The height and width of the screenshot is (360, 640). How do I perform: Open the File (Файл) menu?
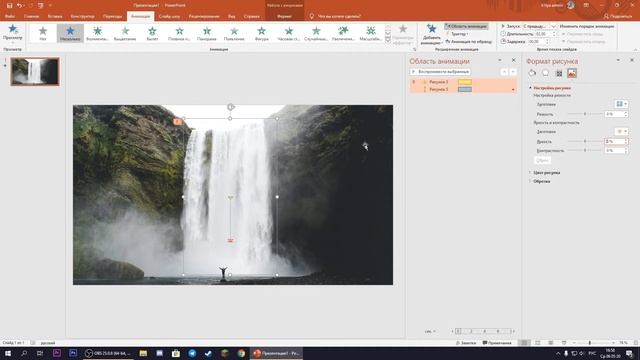10,16
